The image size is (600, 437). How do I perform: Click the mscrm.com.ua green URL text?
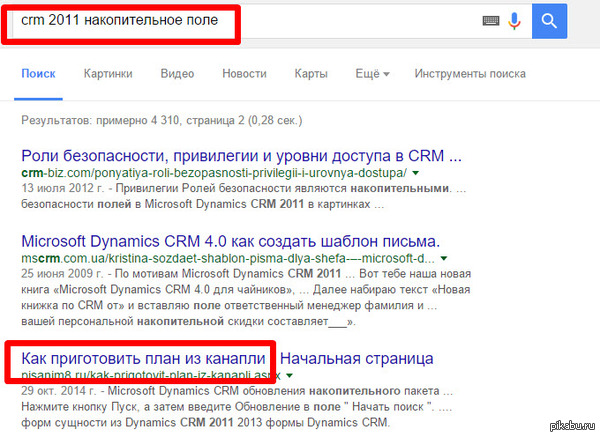coord(228,258)
